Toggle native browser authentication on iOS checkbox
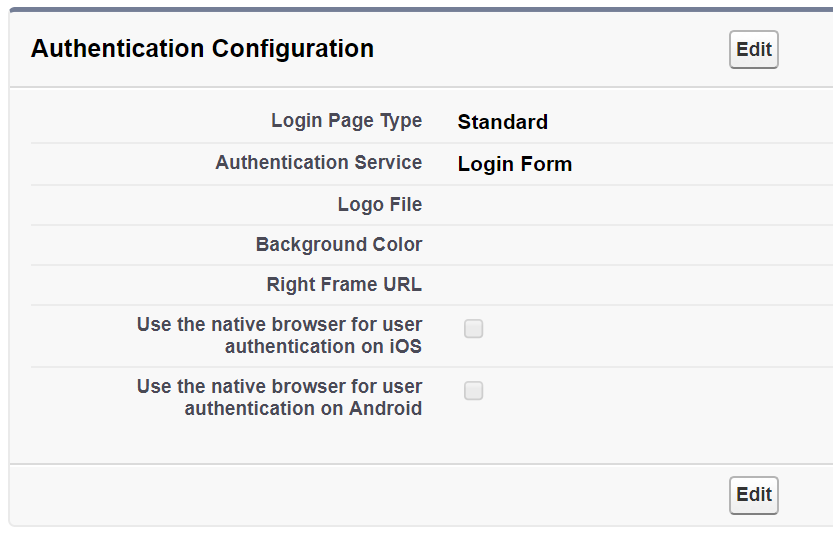 [x=474, y=329]
